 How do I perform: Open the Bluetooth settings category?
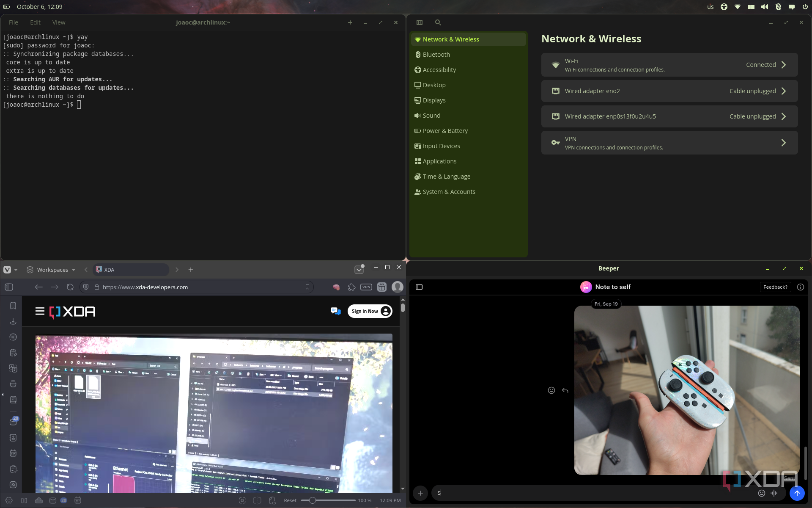[x=468, y=55]
